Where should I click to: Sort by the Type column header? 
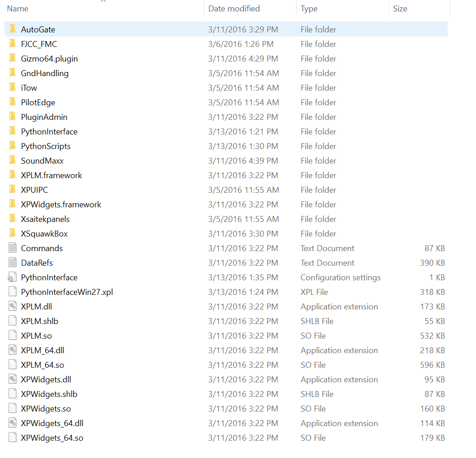coord(309,9)
